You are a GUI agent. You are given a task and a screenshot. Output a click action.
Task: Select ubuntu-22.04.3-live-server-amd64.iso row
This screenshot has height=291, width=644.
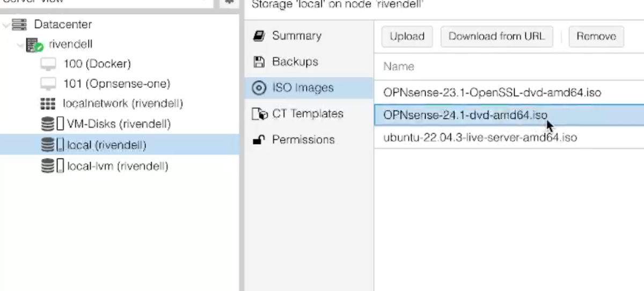pos(480,137)
